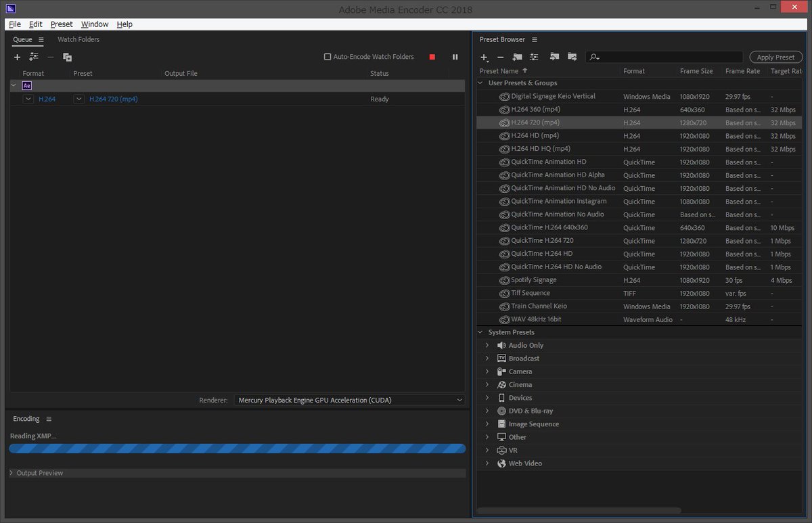The width and height of the screenshot is (812, 523).
Task: Click the Frame Rate column header
Action: coord(742,71)
